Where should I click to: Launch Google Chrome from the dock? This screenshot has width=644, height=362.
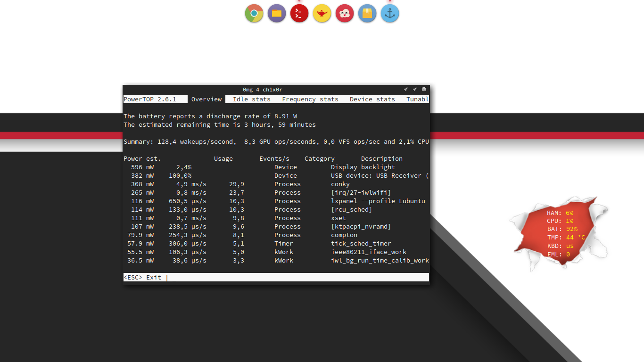click(254, 13)
